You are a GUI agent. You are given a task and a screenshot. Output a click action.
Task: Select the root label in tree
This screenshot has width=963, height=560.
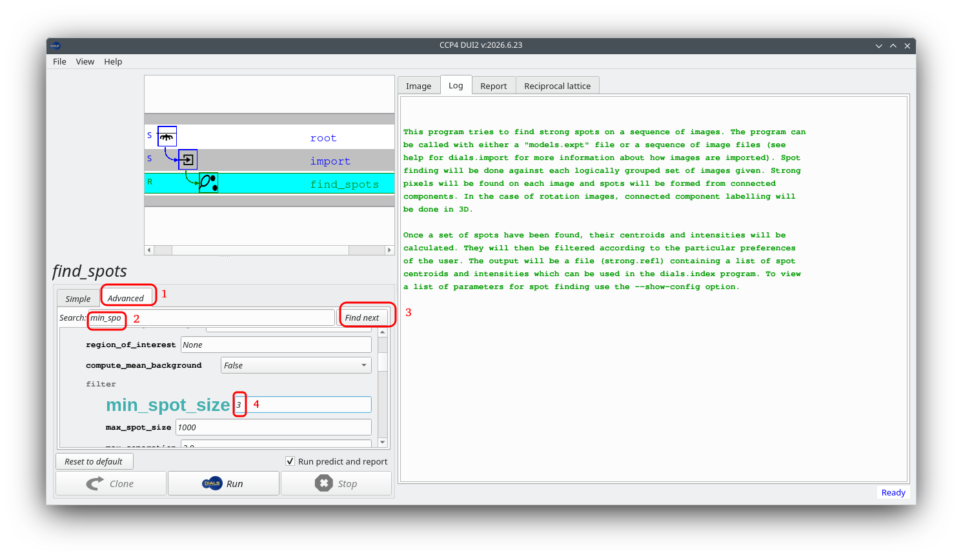click(323, 138)
